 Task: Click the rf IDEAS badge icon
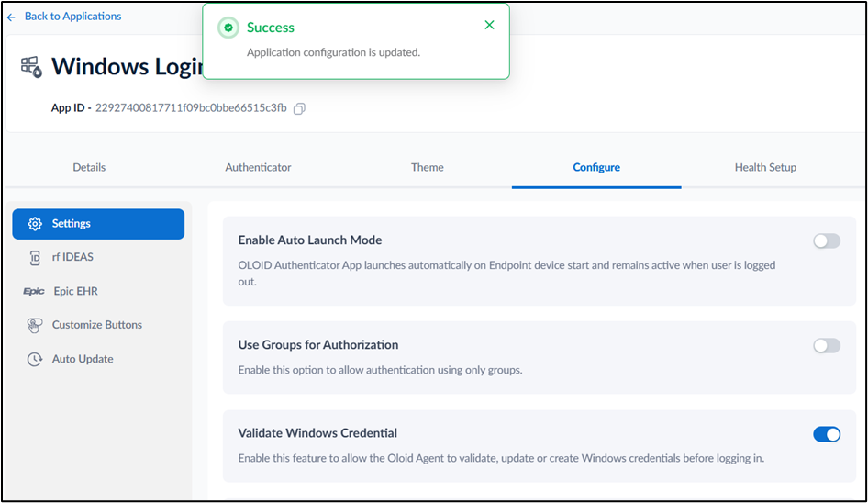click(35, 258)
